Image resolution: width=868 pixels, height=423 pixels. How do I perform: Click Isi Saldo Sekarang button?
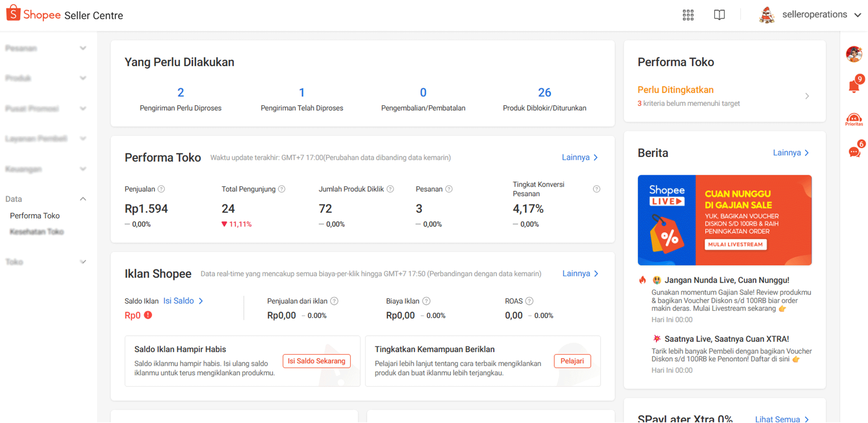[x=316, y=361]
